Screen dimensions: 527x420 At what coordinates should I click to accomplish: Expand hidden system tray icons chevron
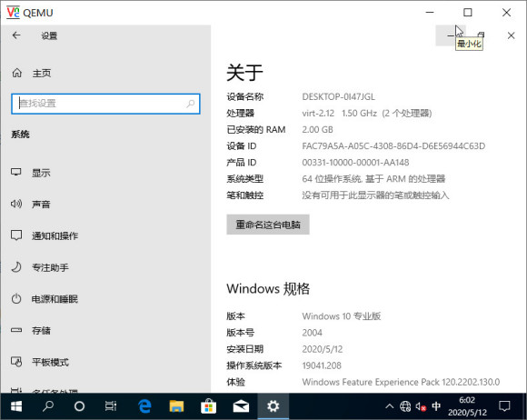click(x=389, y=406)
